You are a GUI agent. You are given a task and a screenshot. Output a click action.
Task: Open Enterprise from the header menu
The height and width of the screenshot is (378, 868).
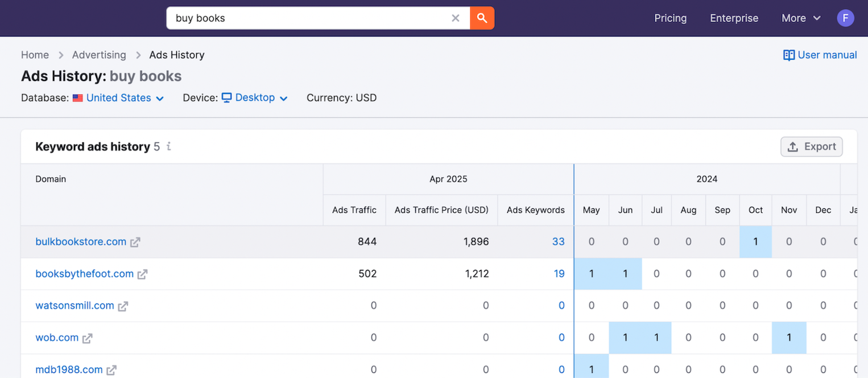click(734, 18)
